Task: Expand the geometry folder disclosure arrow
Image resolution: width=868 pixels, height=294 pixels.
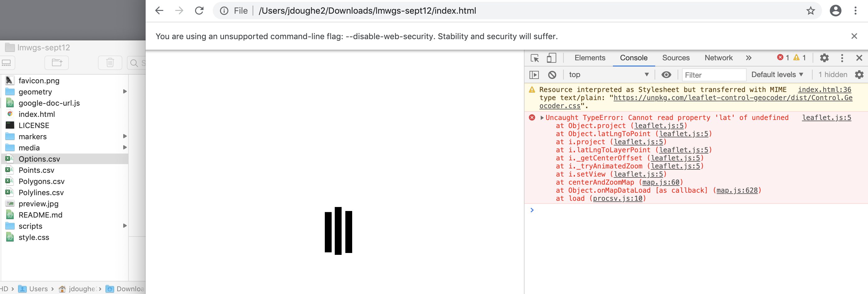Action: pyautogui.click(x=125, y=91)
